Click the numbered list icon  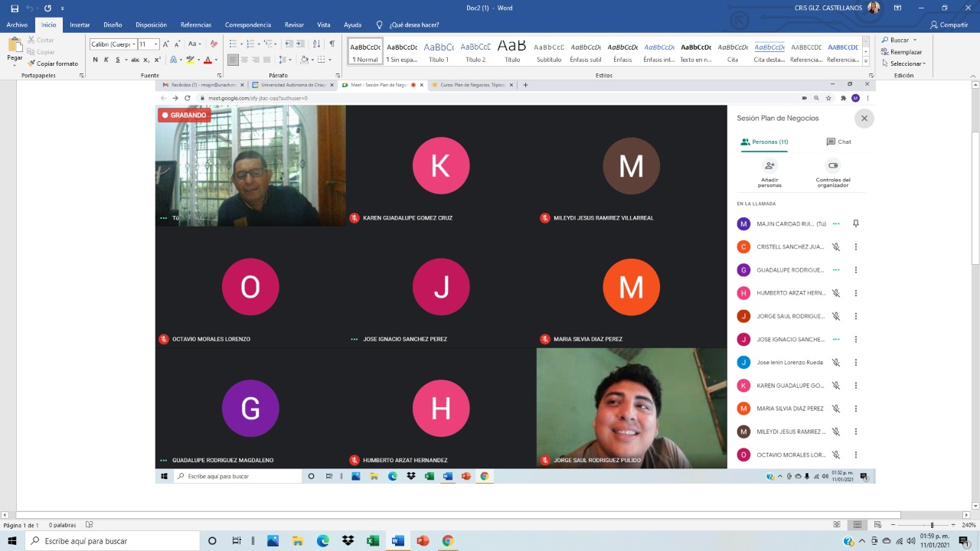250,44
